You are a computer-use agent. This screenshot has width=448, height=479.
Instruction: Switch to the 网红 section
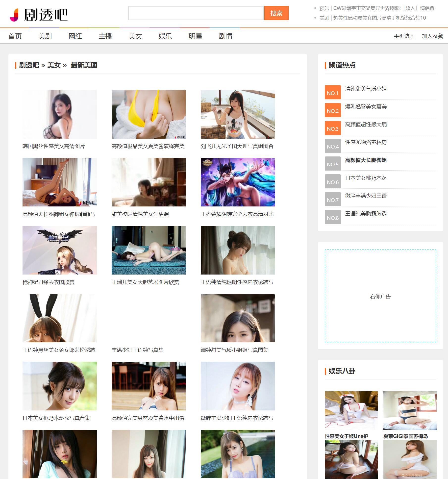tap(75, 36)
